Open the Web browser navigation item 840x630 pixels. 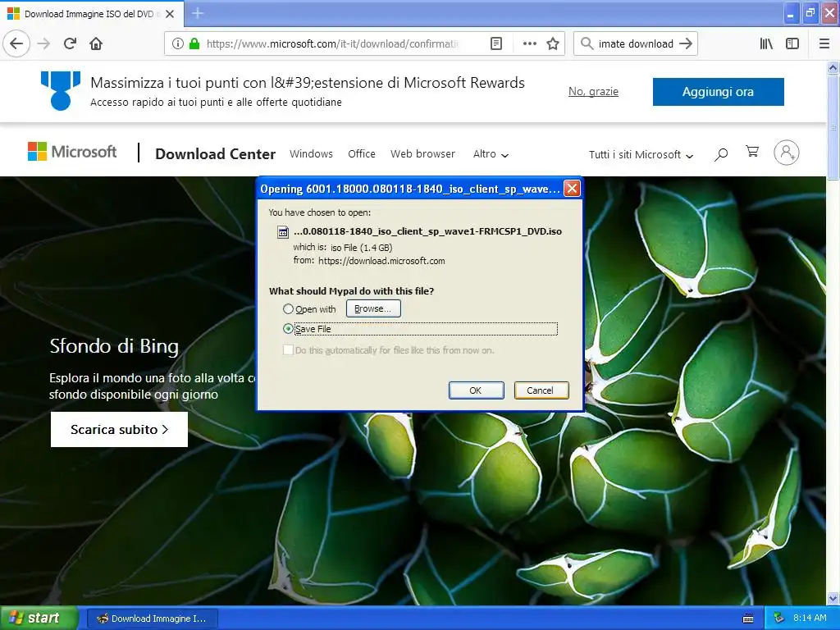click(x=422, y=153)
